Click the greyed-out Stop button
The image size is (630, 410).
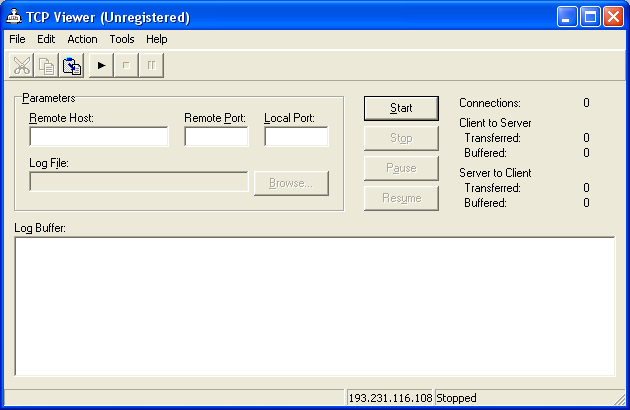click(401, 138)
